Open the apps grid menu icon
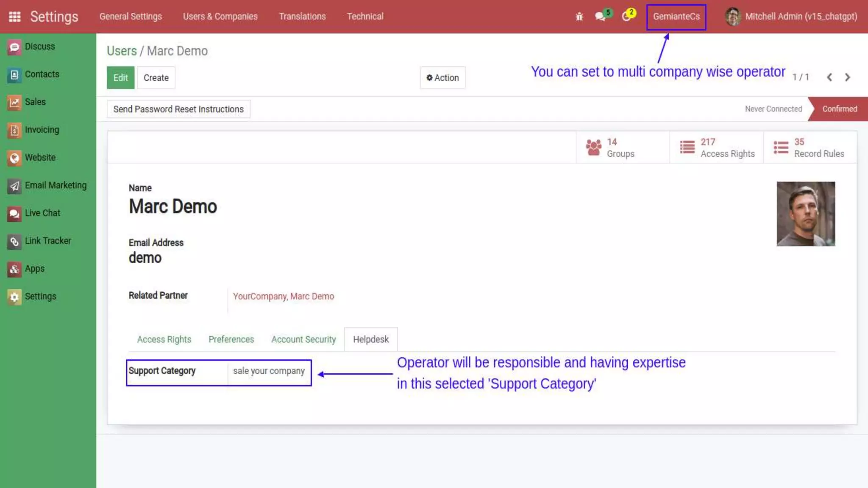868x488 pixels. click(x=14, y=17)
